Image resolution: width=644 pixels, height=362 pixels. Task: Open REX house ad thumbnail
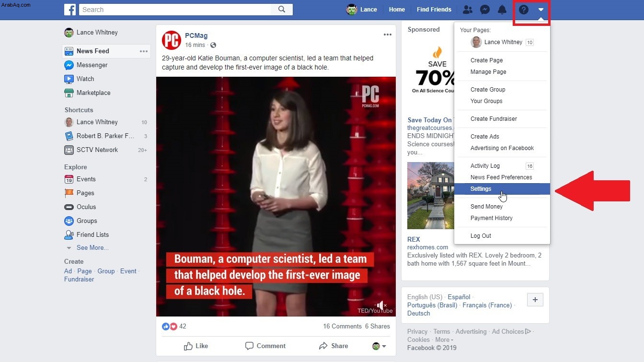(430, 196)
